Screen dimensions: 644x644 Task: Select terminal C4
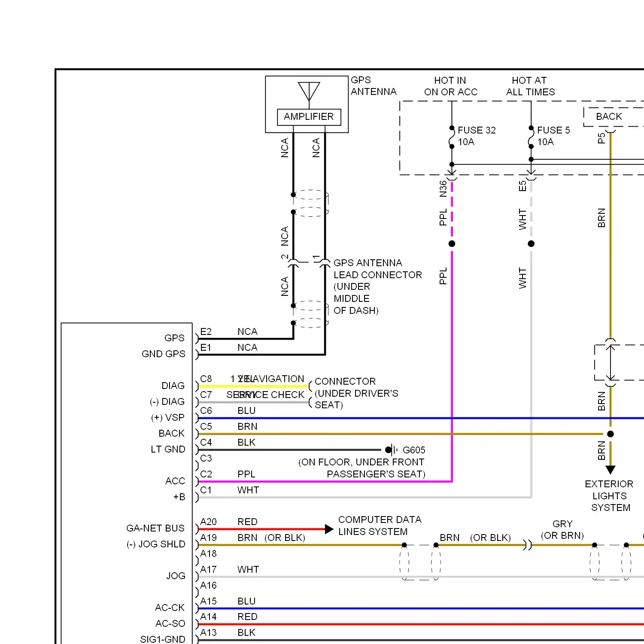coord(206,442)
